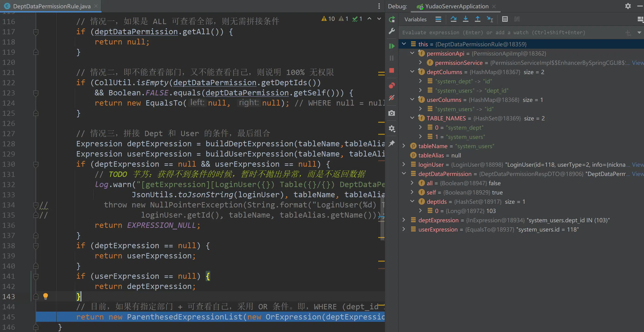Select the DeptDataPermissionRule.java editor tab

click(x=52, y=6)
